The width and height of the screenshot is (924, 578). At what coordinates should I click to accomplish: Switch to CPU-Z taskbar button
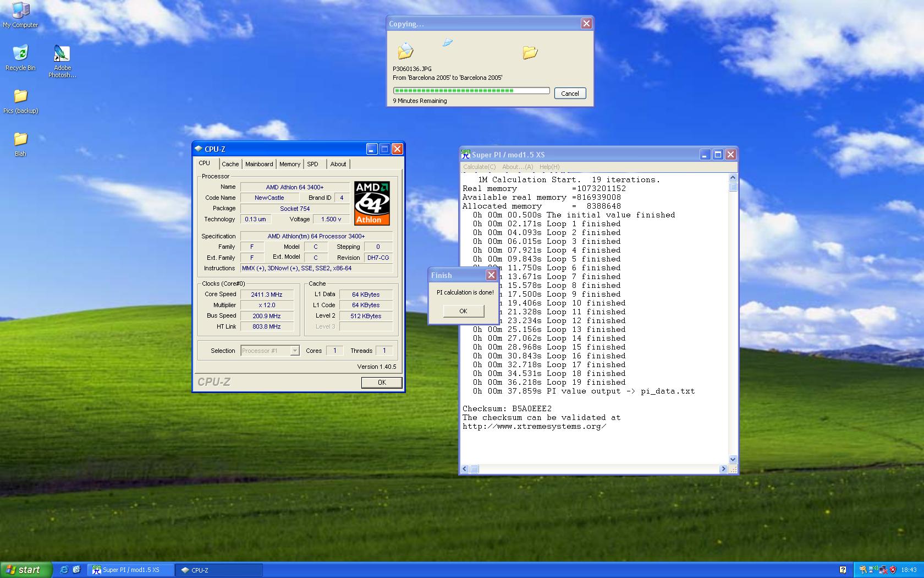(219, 570)
